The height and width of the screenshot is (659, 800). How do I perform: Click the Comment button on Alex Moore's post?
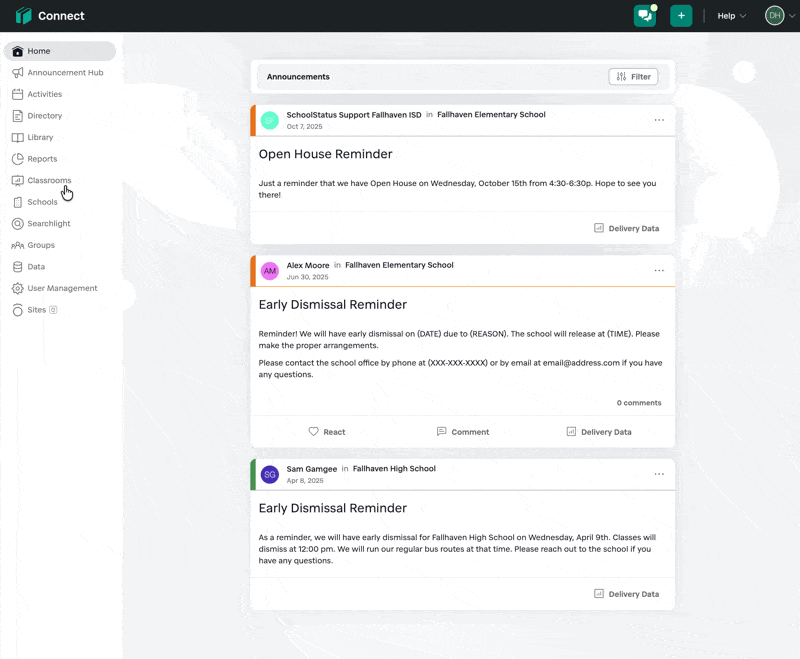(x=463, y=432)
